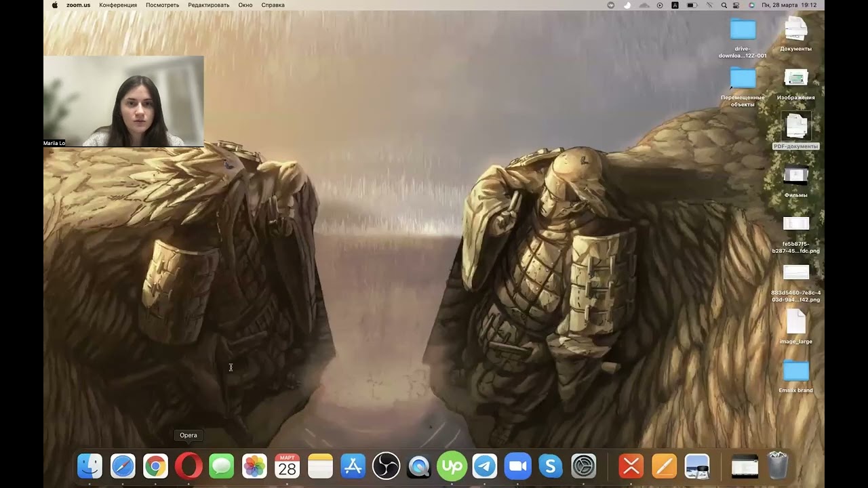
Task: Open Telegram from the Dock
Action: 485,466
